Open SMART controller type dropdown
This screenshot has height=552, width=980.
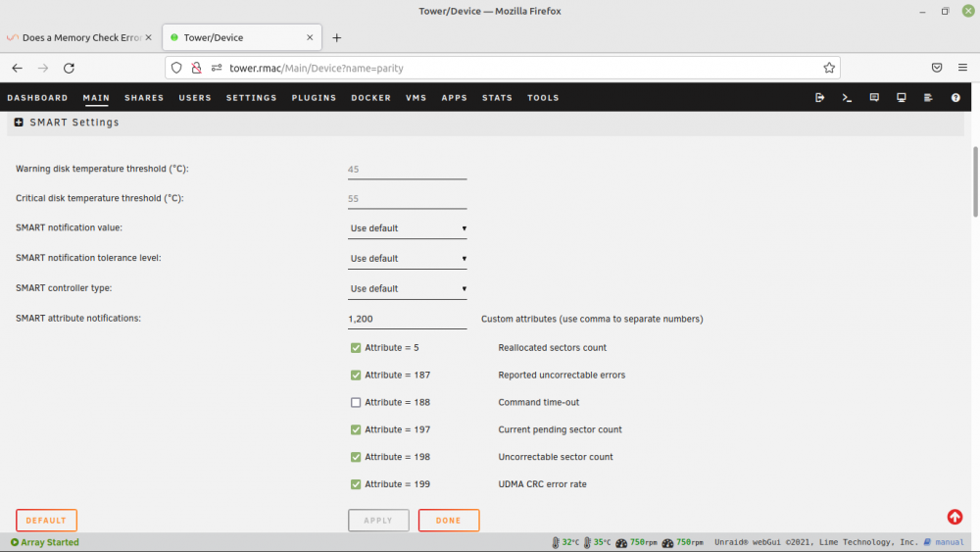408,288
